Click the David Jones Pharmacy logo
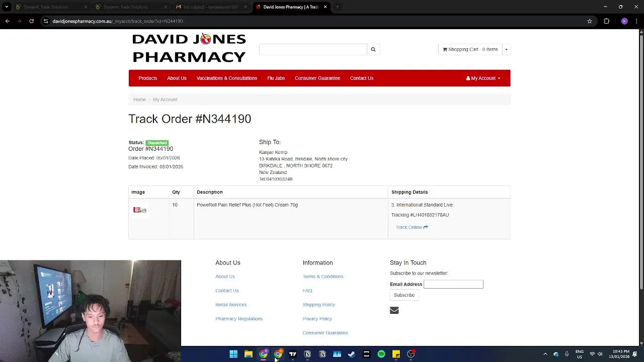The image size is (644, 362). (x=189, y=48)
